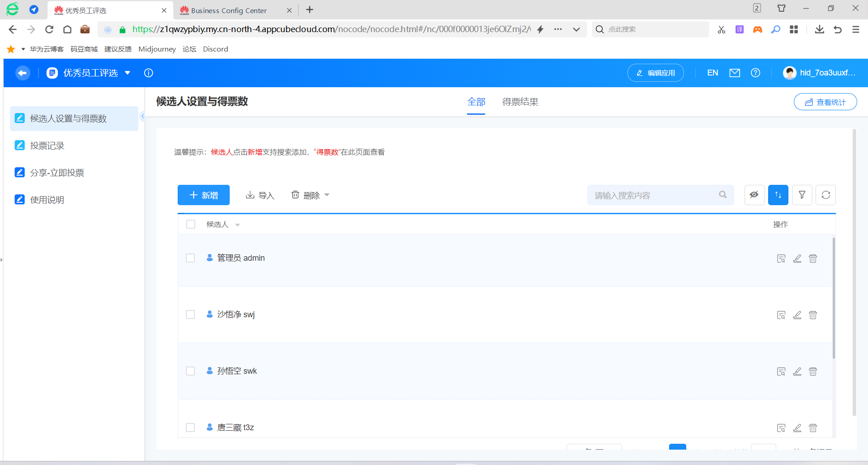This screenshot has width=868, height=465.
Task: Click the candidate name 孙悟空 swk
Action: [x=237, y=371]
